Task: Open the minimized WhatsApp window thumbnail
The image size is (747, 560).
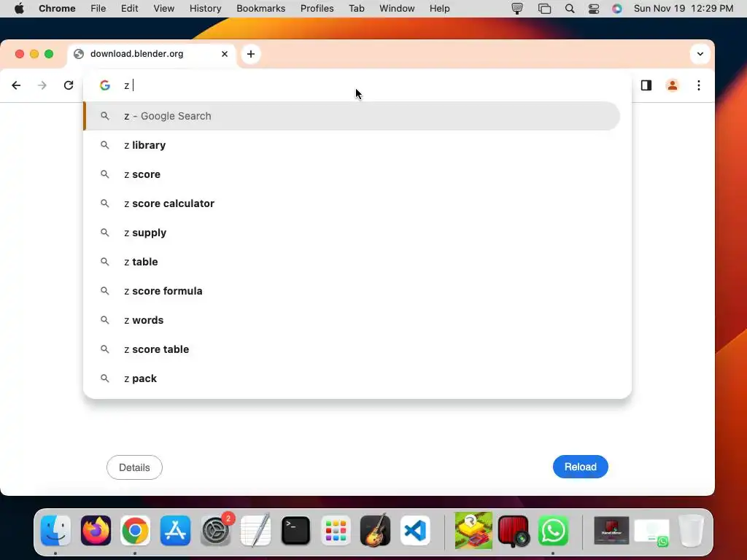Action: pos(651,532)
